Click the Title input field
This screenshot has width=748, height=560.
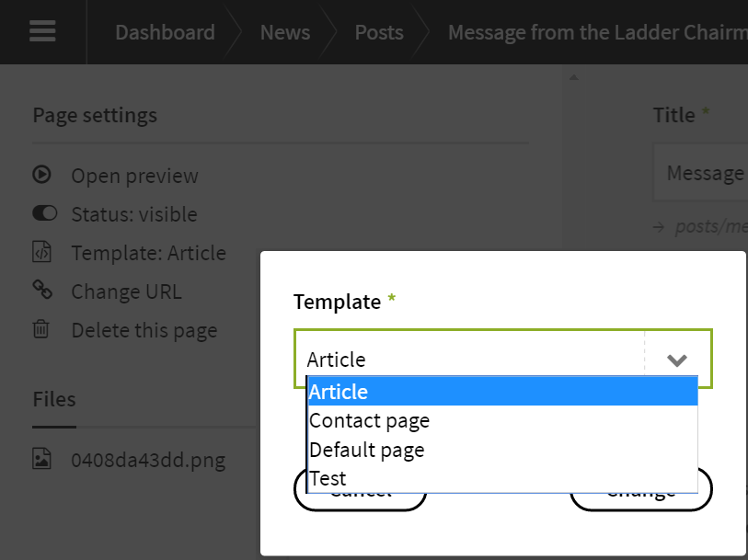point(704,173)
